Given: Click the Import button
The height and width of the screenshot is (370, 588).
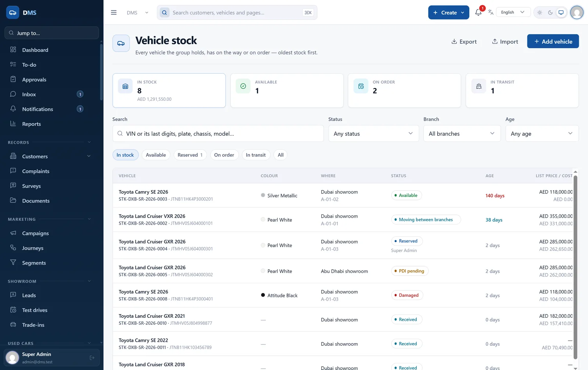Looking at the screenshot, I should [505, 42].
